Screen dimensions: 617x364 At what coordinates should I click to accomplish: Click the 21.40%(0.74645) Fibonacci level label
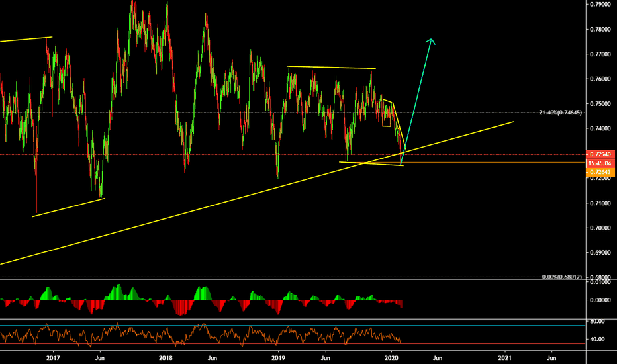[x=560, y=113]
